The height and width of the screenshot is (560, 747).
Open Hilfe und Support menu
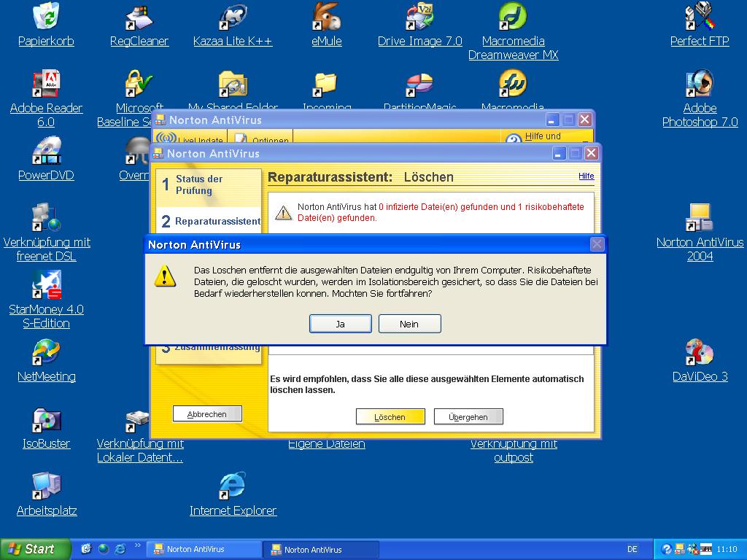click(547, 137)
